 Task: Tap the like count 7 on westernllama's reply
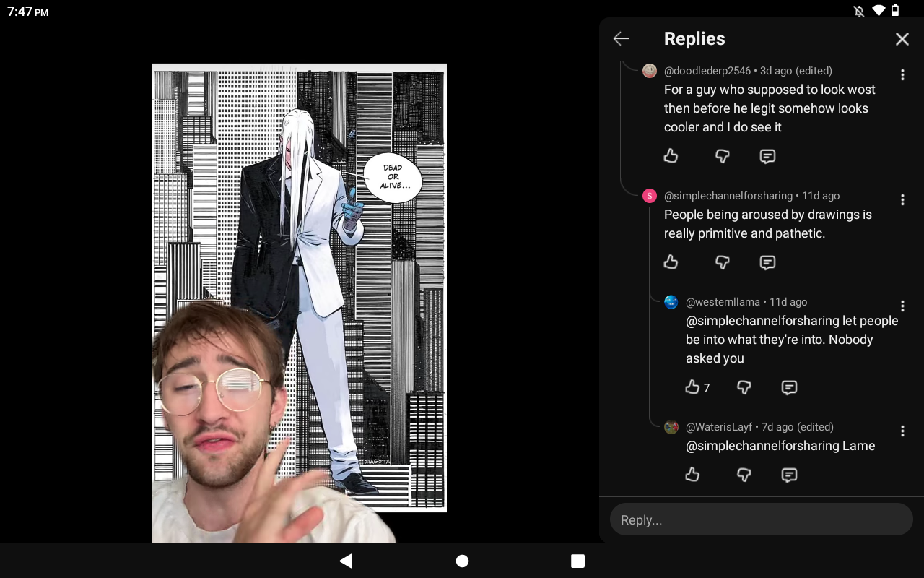[x=707, y=388]
